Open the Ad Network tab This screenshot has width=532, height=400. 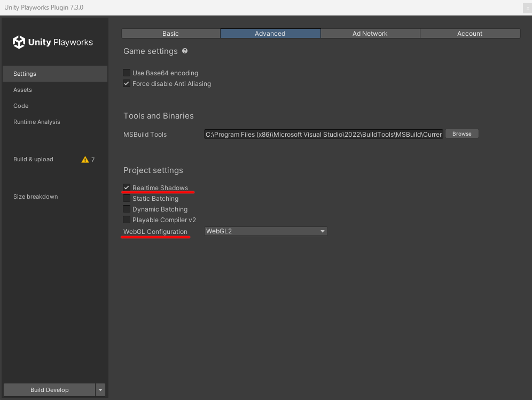tap(370, 33)
